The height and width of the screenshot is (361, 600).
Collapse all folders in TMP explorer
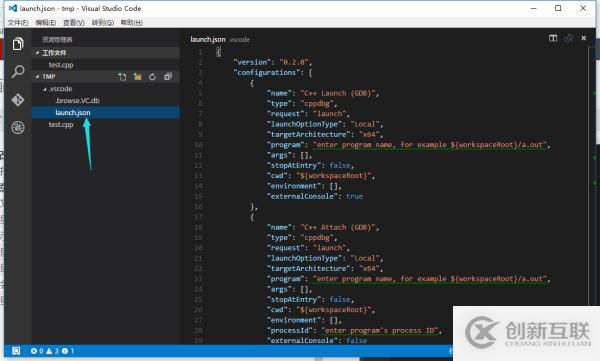(168, 77)
